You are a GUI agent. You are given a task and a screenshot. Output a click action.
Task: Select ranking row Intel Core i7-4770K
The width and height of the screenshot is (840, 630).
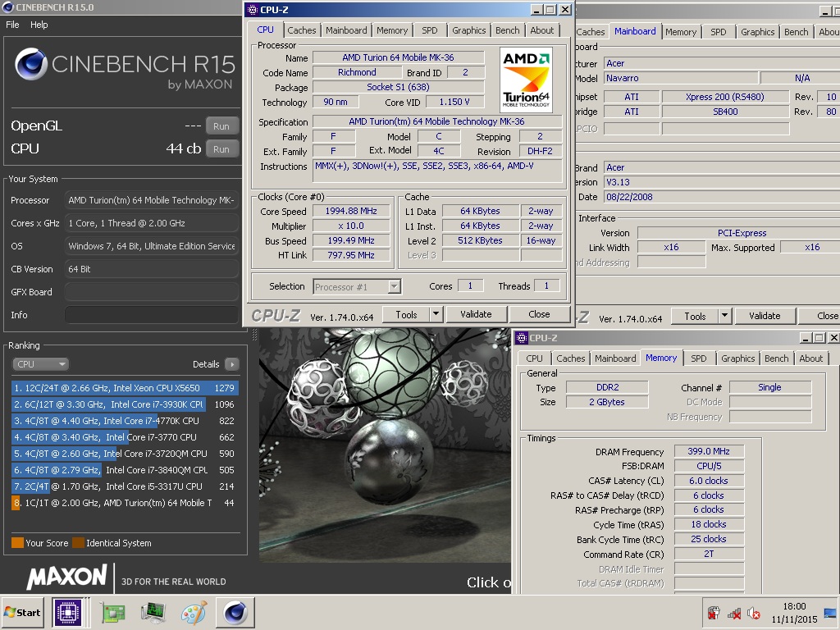pos(125,421)
